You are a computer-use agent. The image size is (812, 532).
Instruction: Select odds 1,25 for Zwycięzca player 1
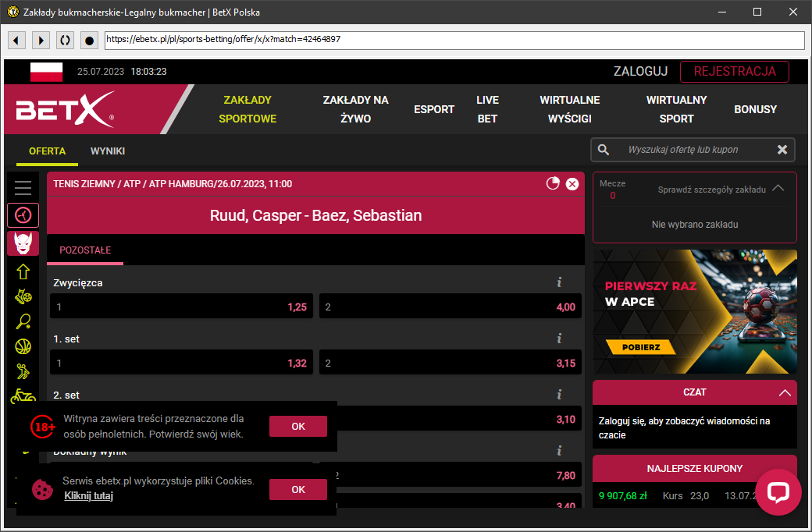point(181,307)
